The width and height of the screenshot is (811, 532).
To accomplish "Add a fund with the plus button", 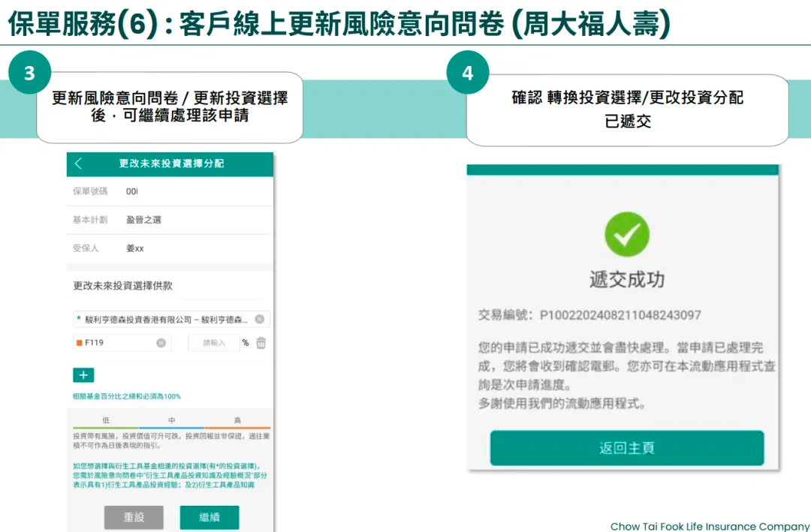I will click(x=83, y=375).
